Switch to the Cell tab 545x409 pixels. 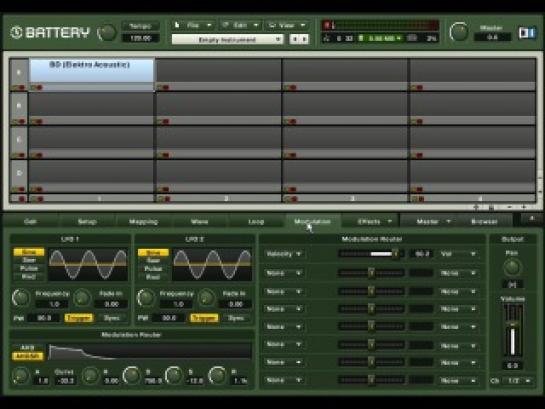coord(31,221)
